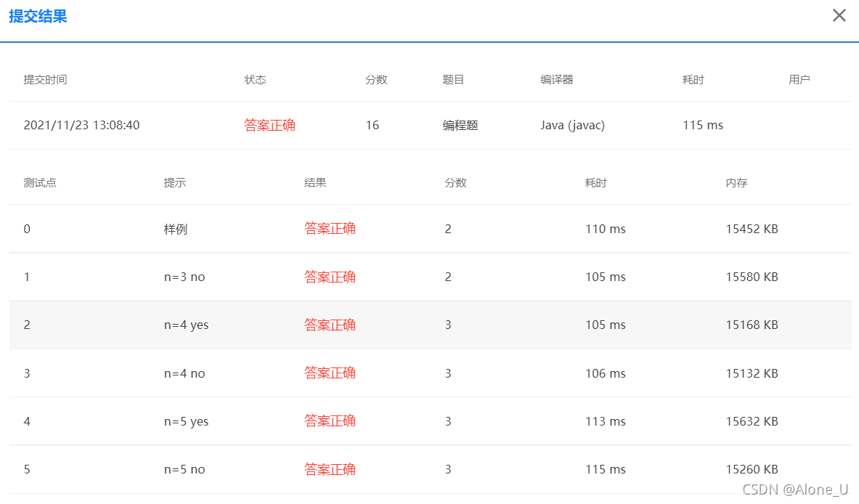Click the 提交结果 dialog title
This screenshot has width=859, height=504.
click(38, 17)
